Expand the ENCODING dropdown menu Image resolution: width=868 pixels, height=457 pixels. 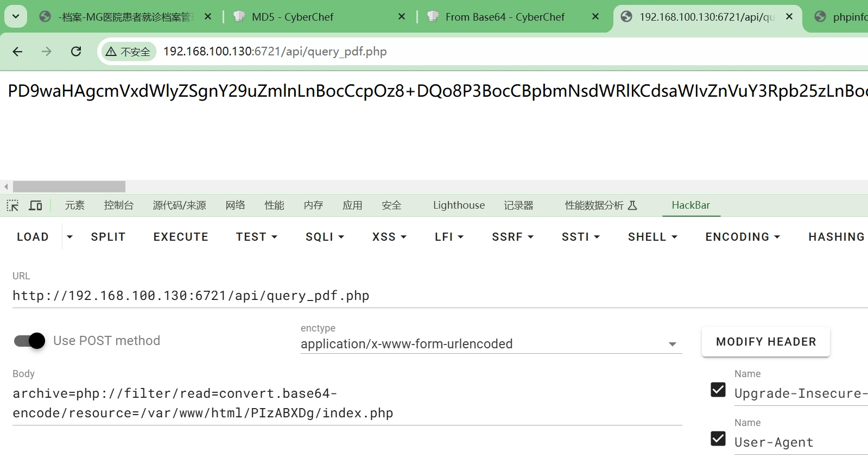pyautogui.click(x=742, y=237)
